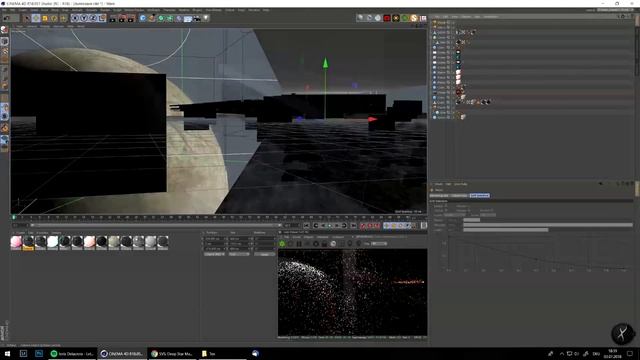Click the red Record Active Objects button
Screen dimensions: 640x360
pyautogui.click(x=363, y=225)
